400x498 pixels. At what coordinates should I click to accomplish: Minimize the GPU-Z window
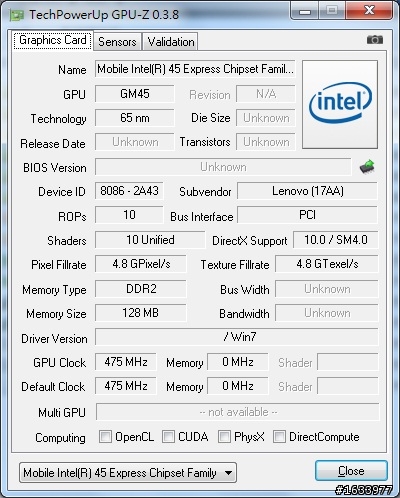coord(305,11)
